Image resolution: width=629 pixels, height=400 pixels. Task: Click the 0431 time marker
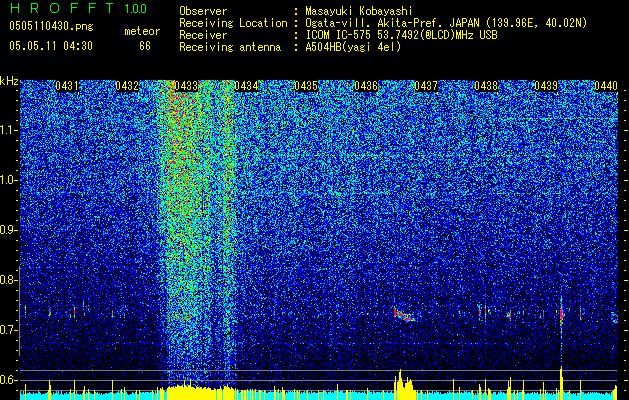click(x=67, y=86)
